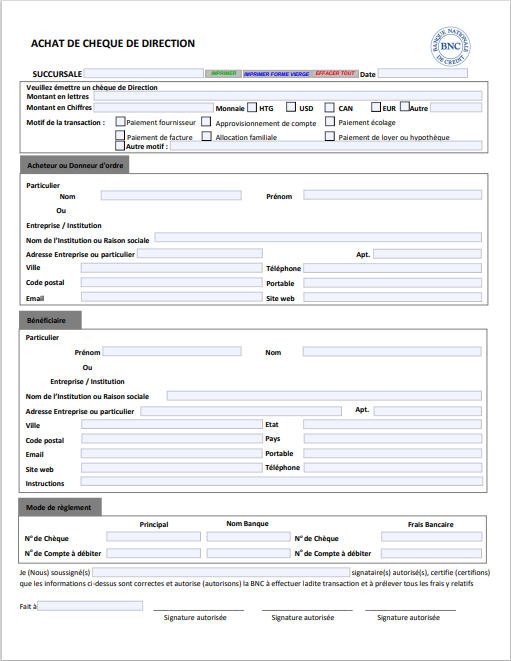This screenshot has width=511, height=661.
Task: Click the Bénéficiaire Téléphone field
Action: pos(393,468)
